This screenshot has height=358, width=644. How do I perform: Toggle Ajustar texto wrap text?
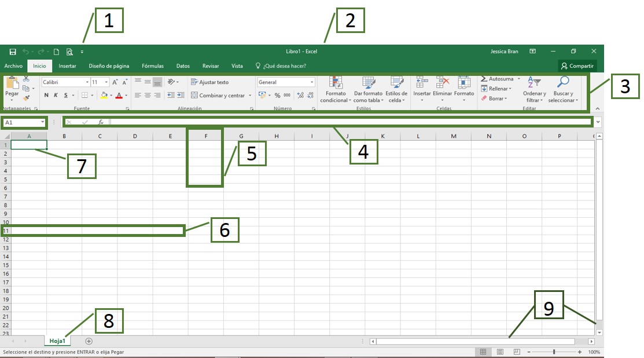[x=210, y=82]
